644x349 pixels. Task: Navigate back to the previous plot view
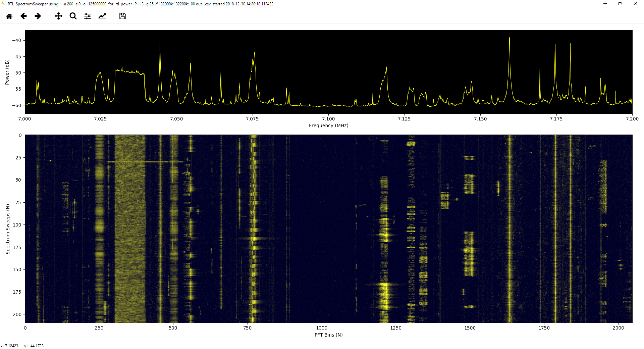coord(23,16)
